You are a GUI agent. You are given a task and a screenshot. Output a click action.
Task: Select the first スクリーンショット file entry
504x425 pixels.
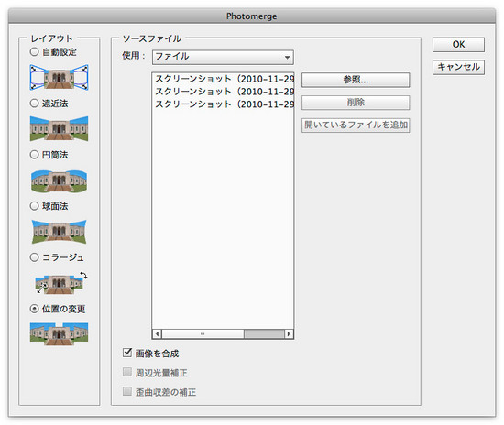pyautogui.click(x=223, y=79)
